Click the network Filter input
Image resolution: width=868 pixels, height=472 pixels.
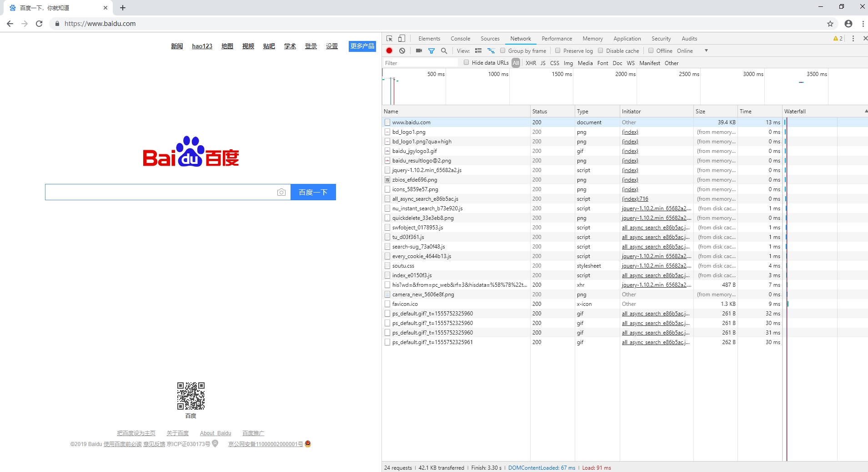[421, 63]
